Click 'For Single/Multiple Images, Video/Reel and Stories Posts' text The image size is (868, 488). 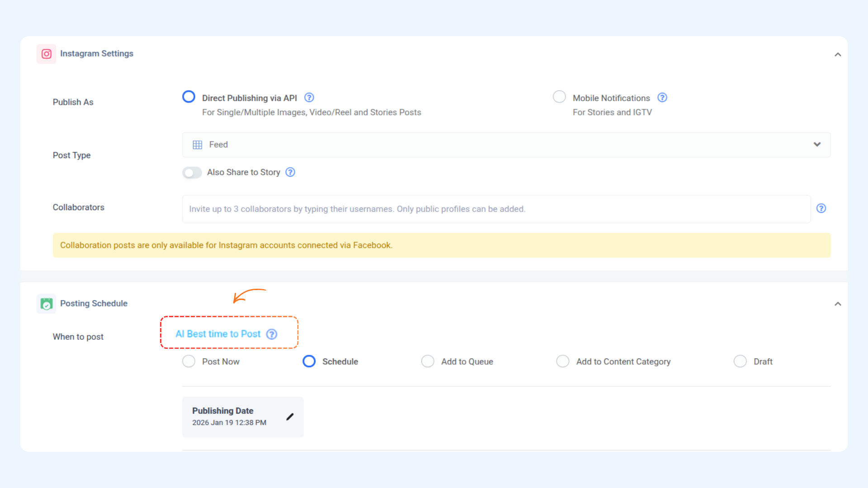(x=311, y=112)
